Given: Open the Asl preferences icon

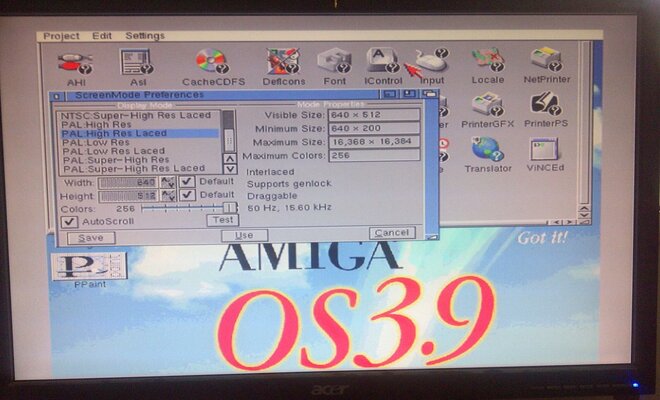Looking at the screenshot, I should coord(136,62).
